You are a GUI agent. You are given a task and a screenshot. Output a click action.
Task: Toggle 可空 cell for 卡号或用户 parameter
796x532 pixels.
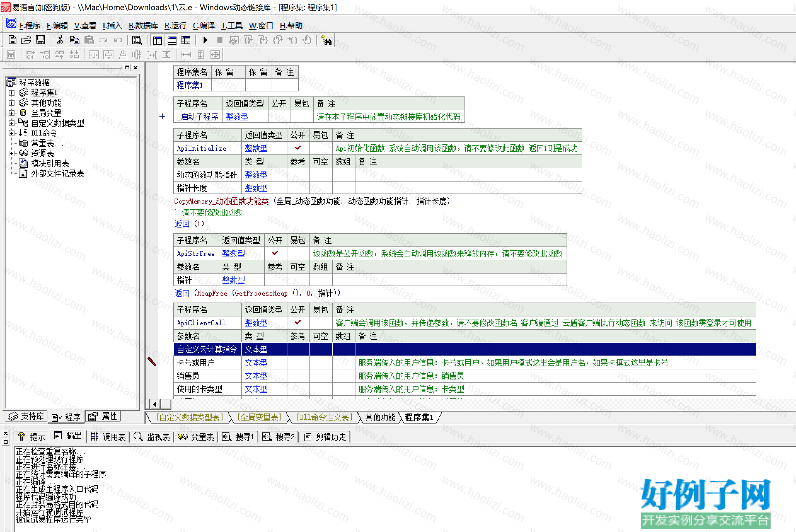pyautogui.click(x=320, y=362)
